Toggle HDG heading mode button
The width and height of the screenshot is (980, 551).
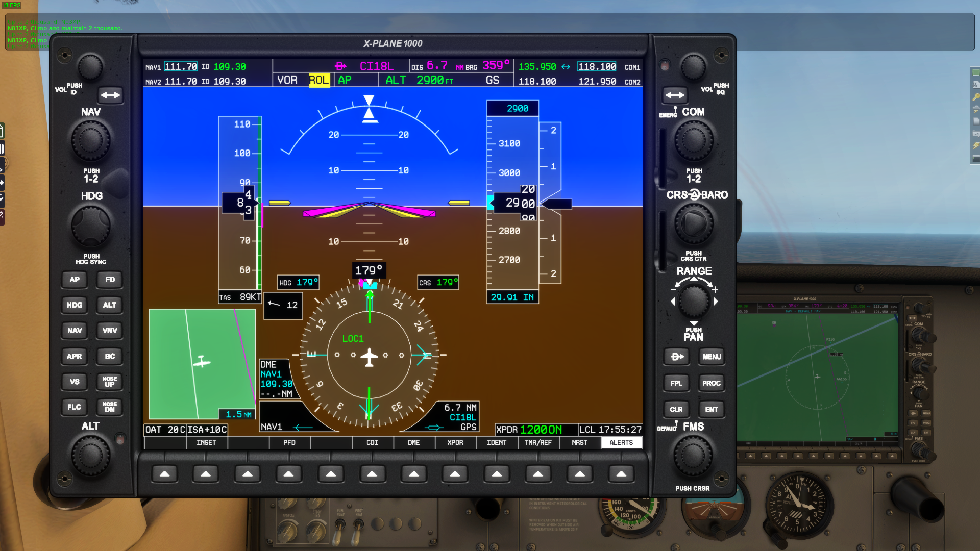click(75, 305)
